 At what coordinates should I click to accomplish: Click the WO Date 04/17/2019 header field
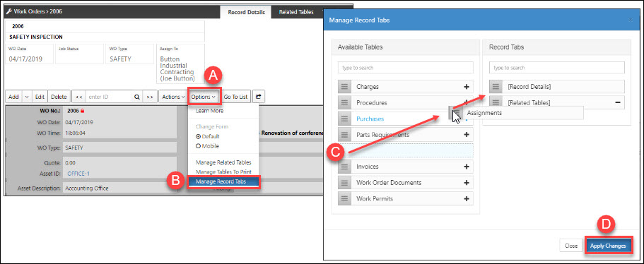click(x=30, y=54)
